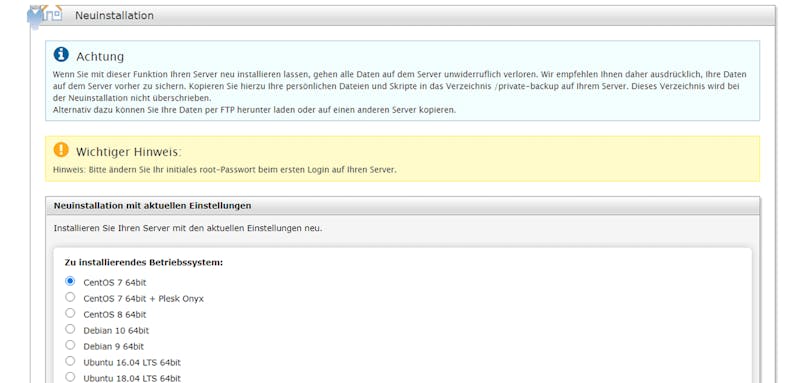Click the 'Ubuntu 16.04 LTS 64bit' label text

click(132, 363)
